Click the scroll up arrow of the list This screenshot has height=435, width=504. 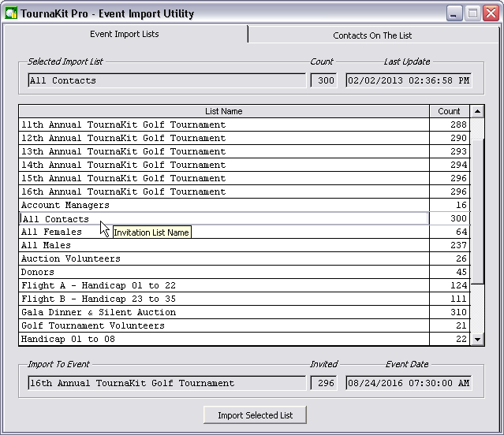[477, 111]
